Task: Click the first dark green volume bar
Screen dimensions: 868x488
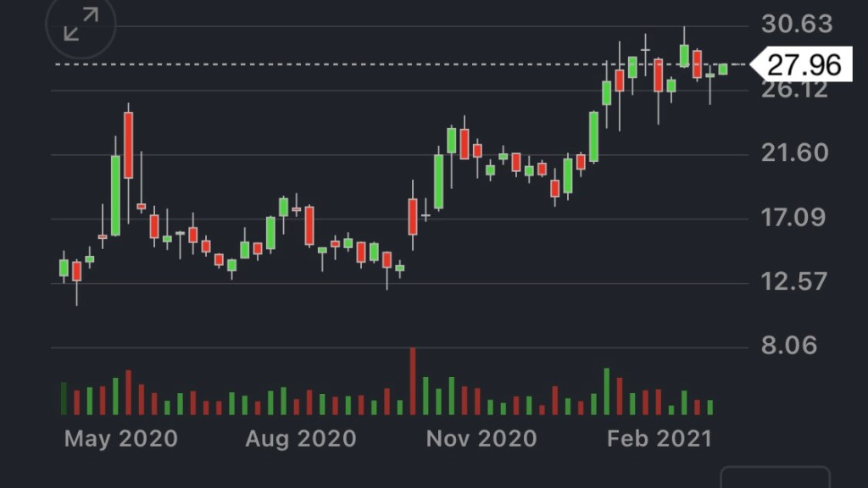Action: pos(64,398)
